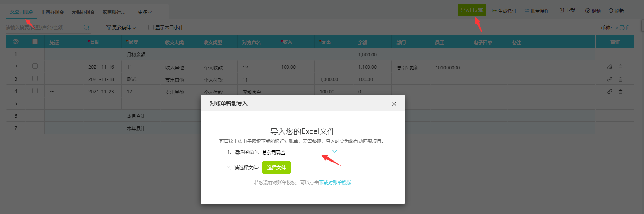Switch to 无锡办现金 tab

(x=83, y=12)
